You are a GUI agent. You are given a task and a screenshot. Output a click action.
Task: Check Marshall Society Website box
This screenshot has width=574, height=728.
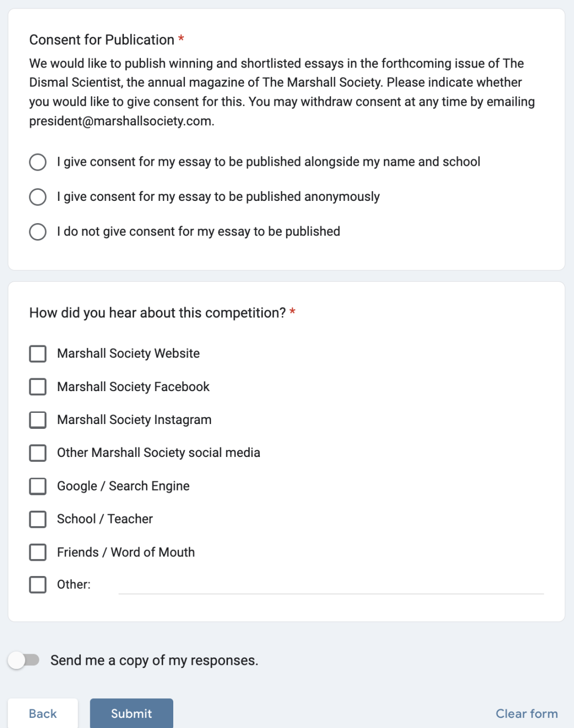pos(38,354)
